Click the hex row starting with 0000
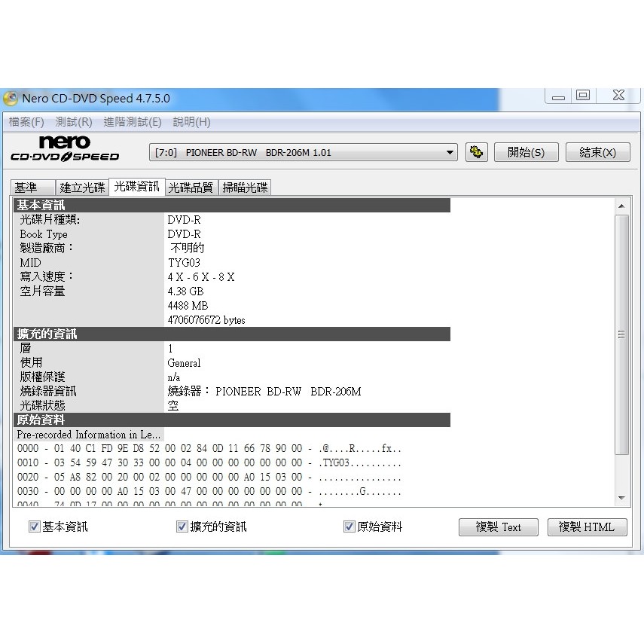 pyautogui.click(x=209, y=448)
